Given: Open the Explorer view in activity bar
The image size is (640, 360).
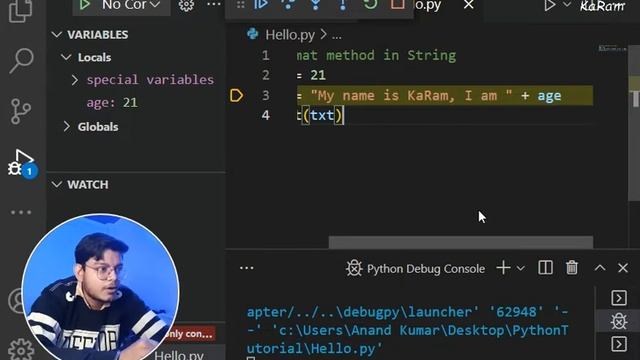Looking at the screenshot, I should coord(20,11).
